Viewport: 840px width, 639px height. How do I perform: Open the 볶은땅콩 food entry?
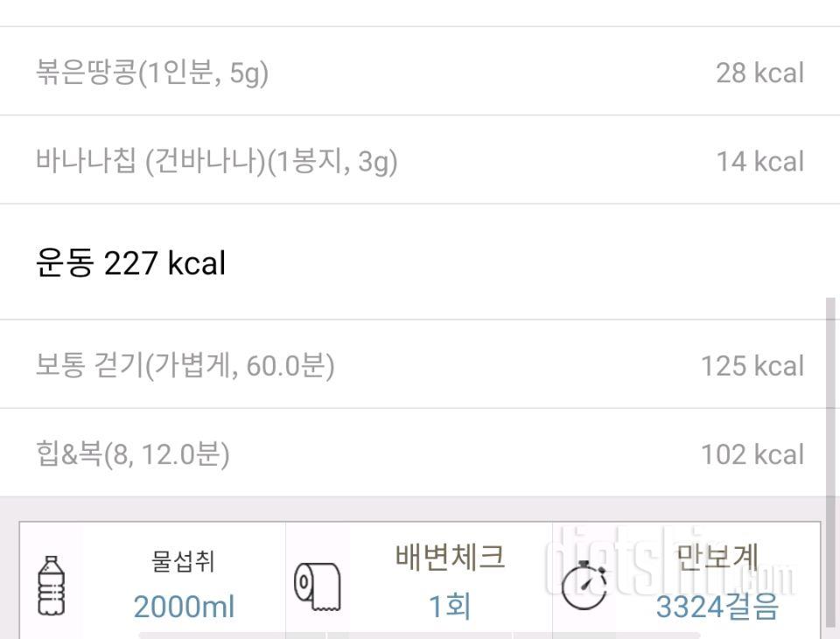[x=152, y=72]
